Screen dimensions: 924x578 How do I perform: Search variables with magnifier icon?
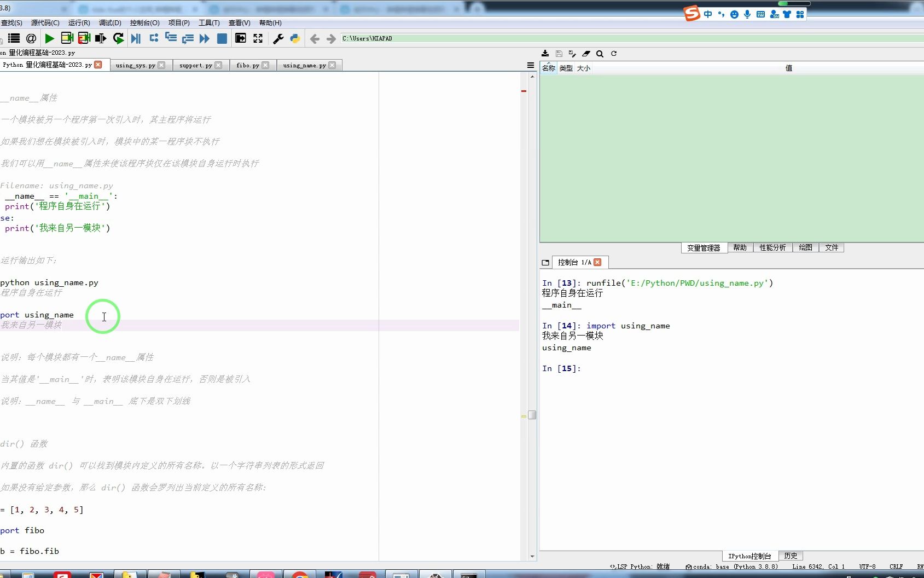[x=600, y=54]
